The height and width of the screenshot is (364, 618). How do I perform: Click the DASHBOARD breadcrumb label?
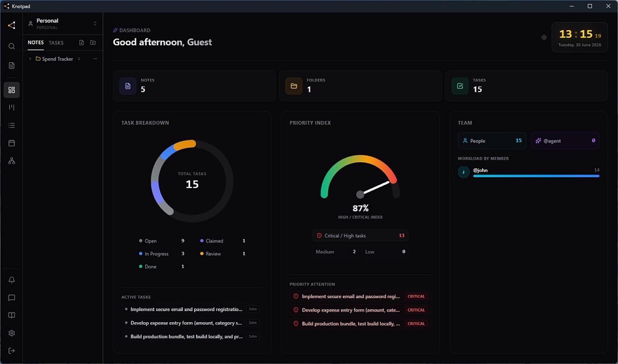(x=135, y=30)
